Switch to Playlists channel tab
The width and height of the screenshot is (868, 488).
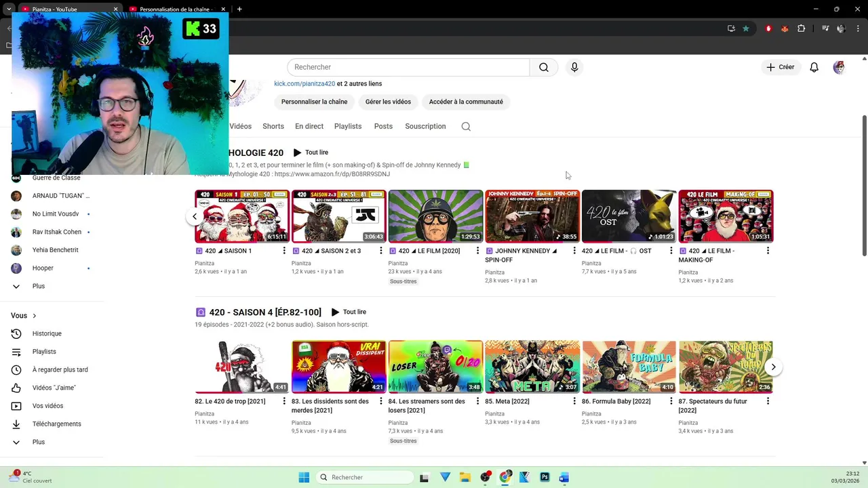(348, 126)
